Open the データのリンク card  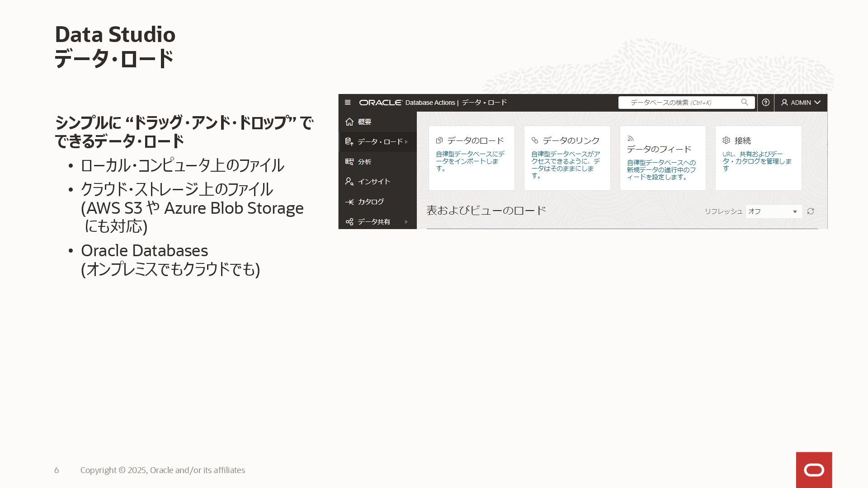click(567, 158)
